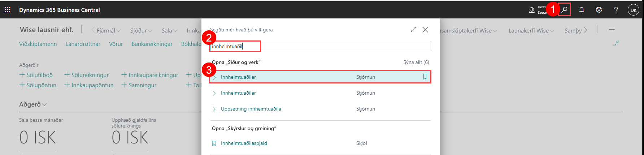644x155 pixels.
Task: Open the settings gear
Action: tap(599, 10)
